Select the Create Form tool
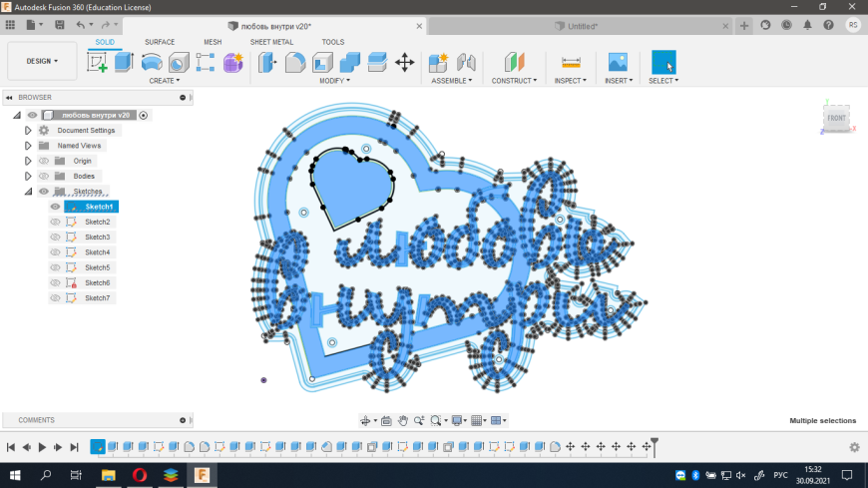The image size is (868, 488). click(x=233, y=62)
